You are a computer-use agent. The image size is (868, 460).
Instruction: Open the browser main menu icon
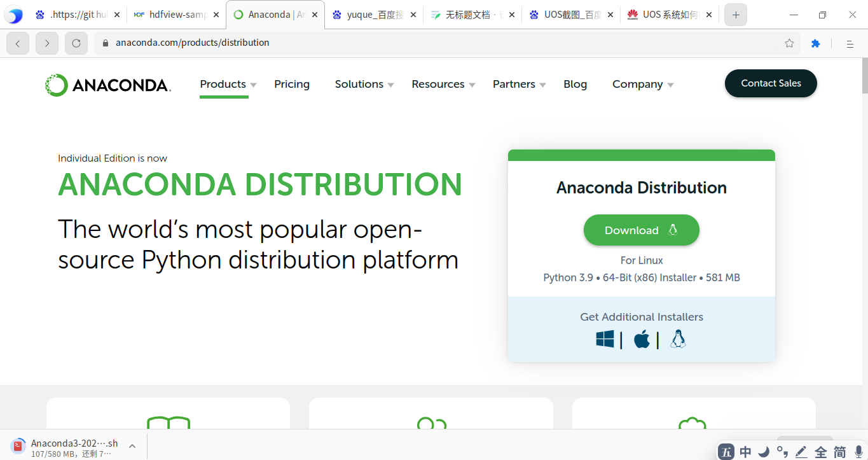point(850,44)
